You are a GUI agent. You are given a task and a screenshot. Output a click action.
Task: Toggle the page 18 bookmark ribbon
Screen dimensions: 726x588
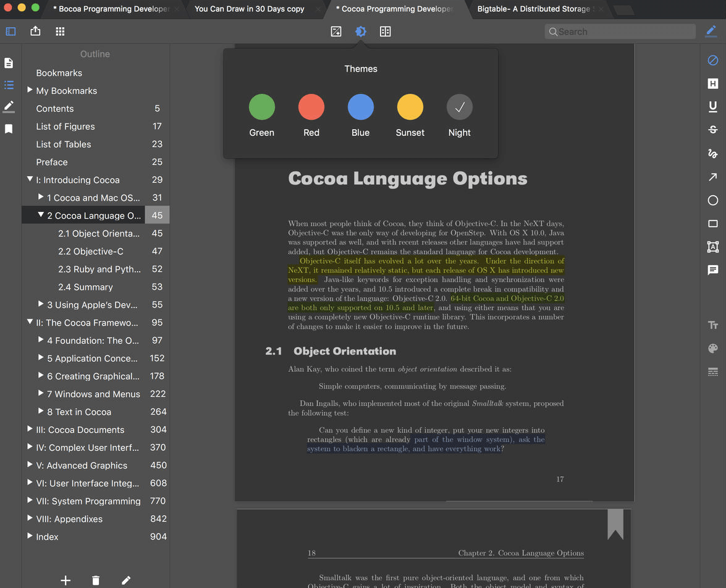pyautogui.click(x=615, y=524)
